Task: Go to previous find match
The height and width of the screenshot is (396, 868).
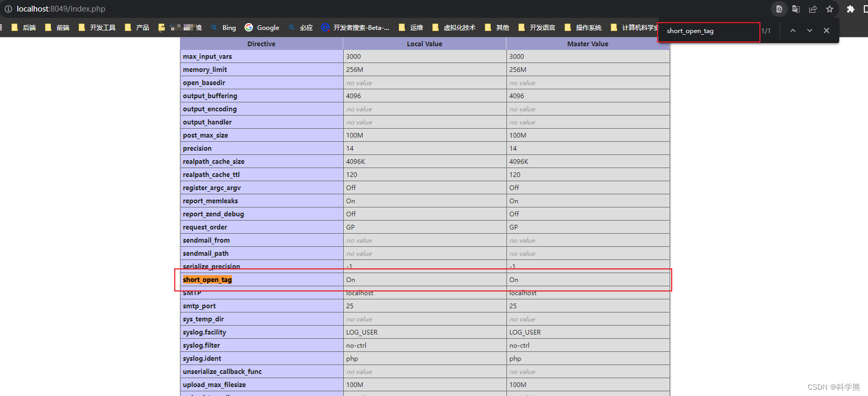Action: pyautogui.click(x=793, y=30)
